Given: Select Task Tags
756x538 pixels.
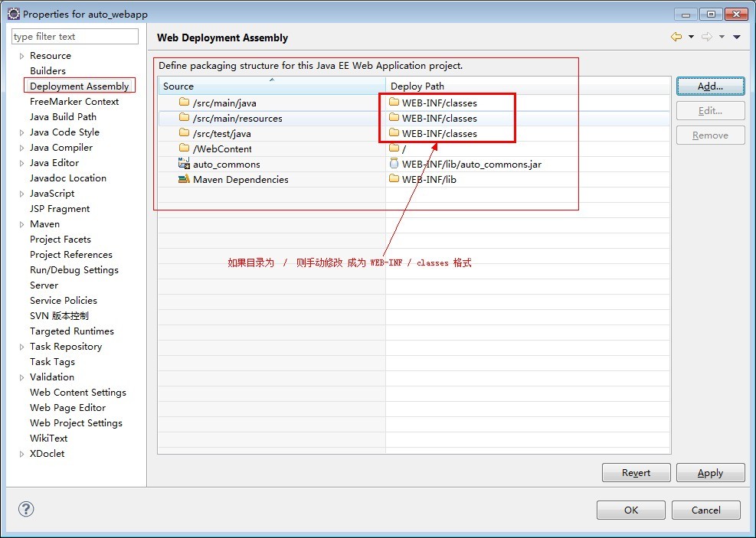Looking at the screenshot, I should point(52,362).
